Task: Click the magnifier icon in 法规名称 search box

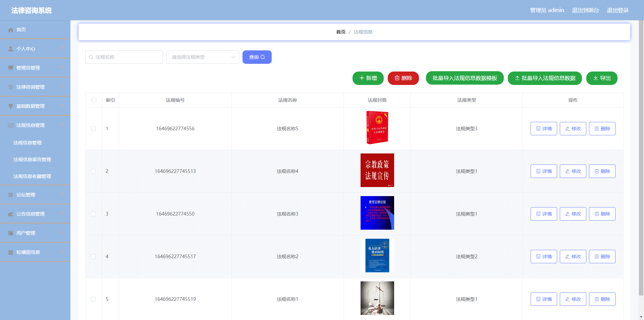Action: (91, 57)
